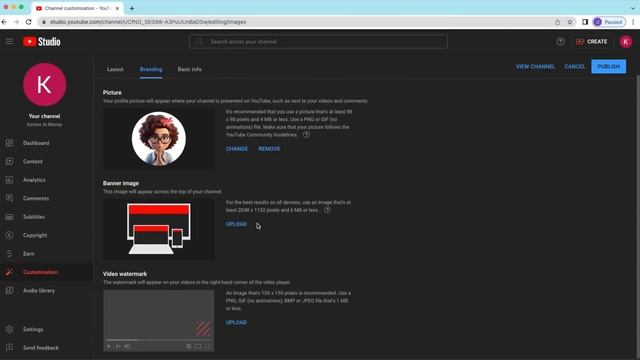
Task: Open the Paused browser profile button
Action: [609, 22]
